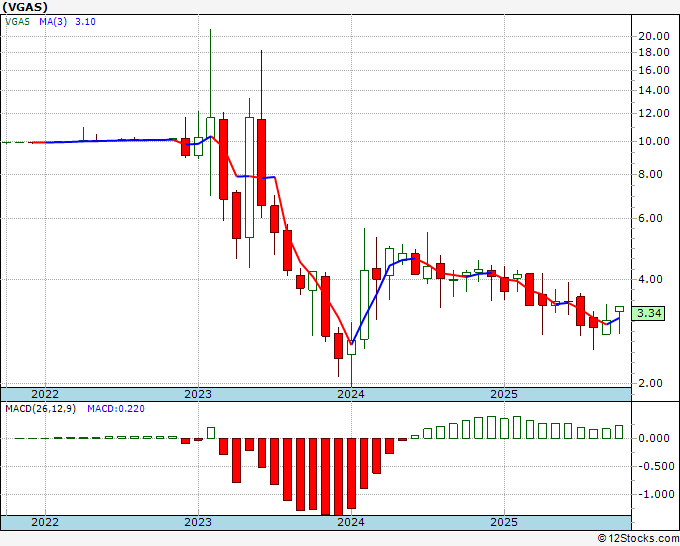Click the tall green candle peaking above 20.00

[x=211, y=127]
